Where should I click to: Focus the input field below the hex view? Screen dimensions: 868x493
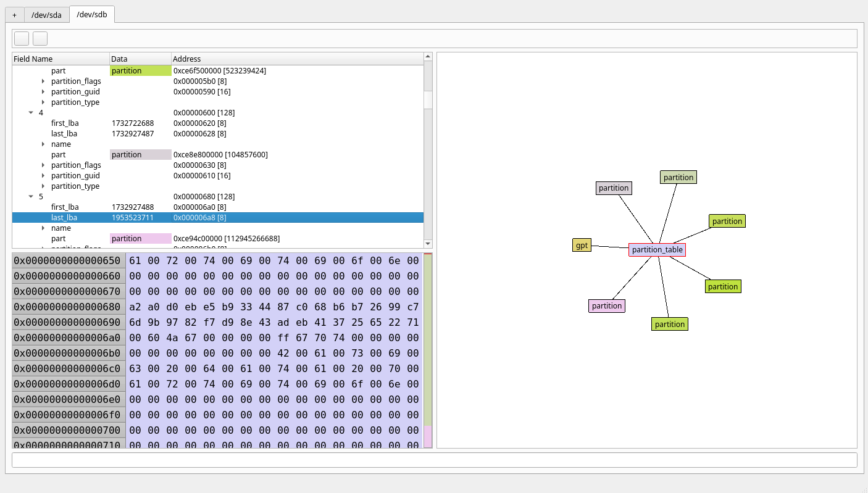pyautogui.click(x=435, y=460)
